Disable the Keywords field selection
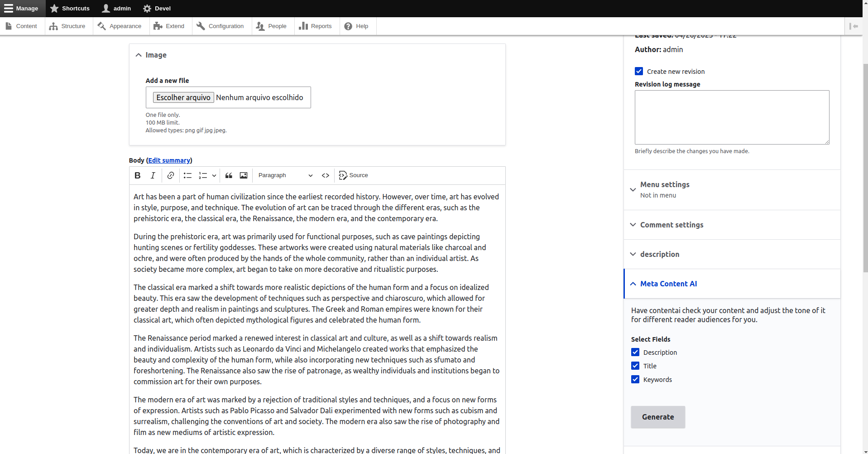Screen dimensions: 868x454 pyautogui.click(x=635, y=379)
